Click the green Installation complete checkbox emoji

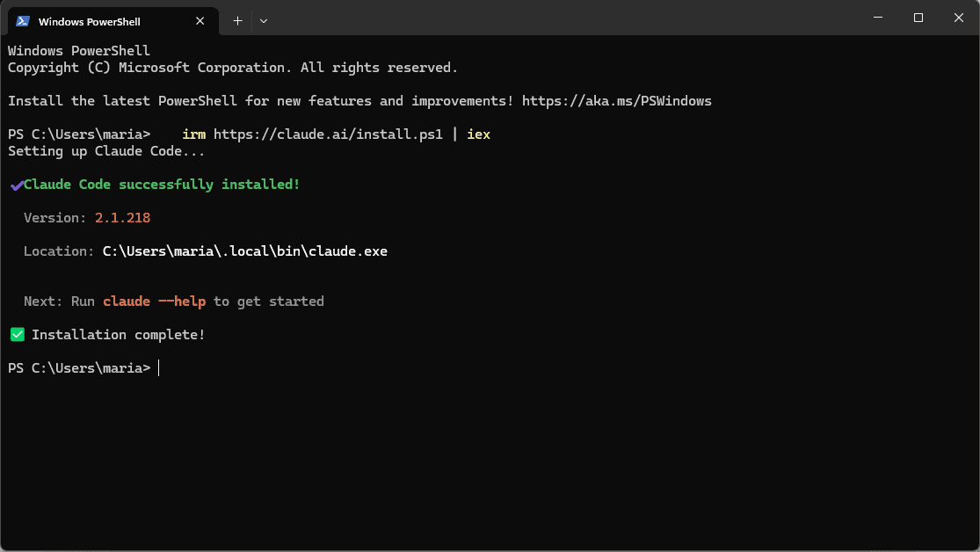click(x=18, y=334)
